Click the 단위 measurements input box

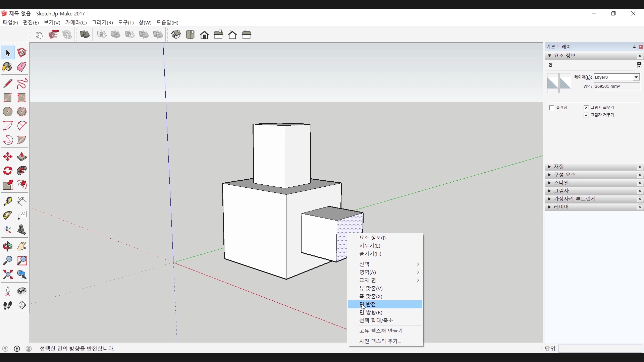[600, 349]
